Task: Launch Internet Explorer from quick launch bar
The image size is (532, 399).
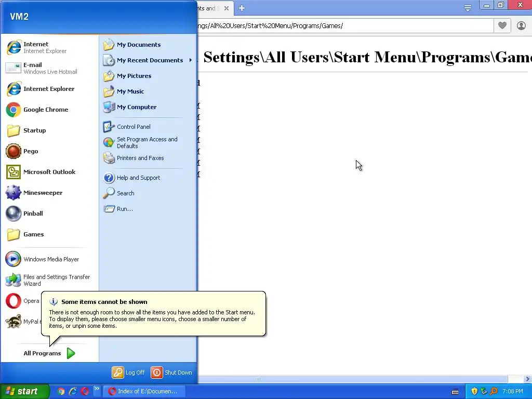Action: (73, 391)
